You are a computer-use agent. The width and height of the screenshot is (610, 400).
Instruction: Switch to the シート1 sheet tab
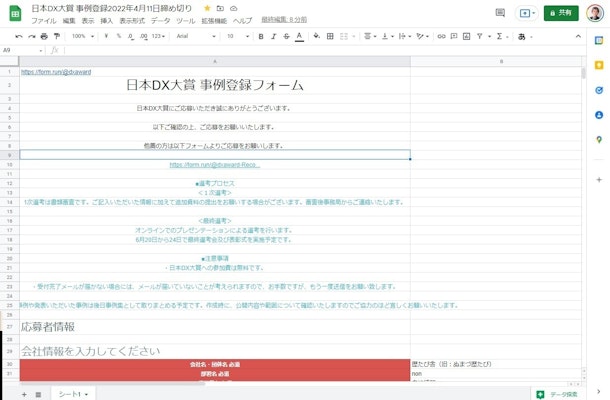coord(70,394)
